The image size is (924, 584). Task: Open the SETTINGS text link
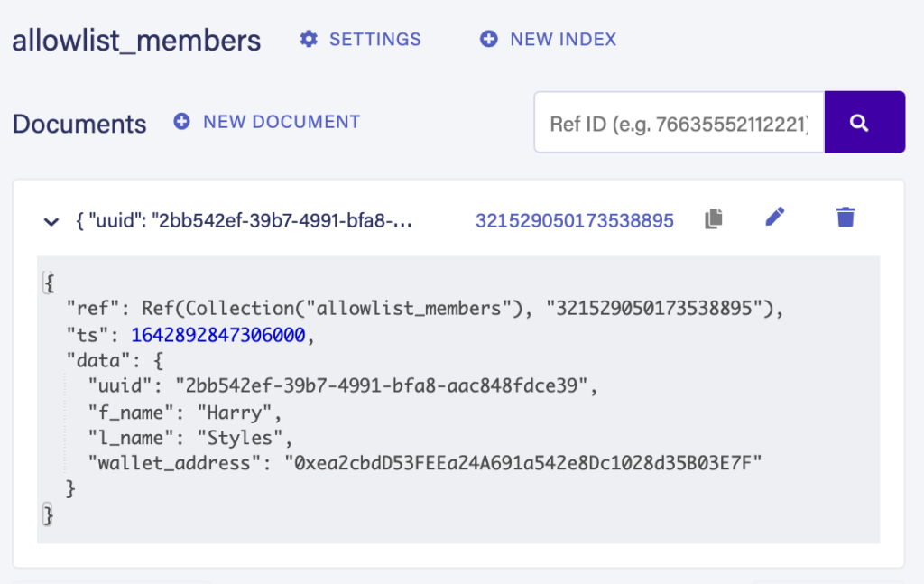pyautogui.click(x=374, y=39)
